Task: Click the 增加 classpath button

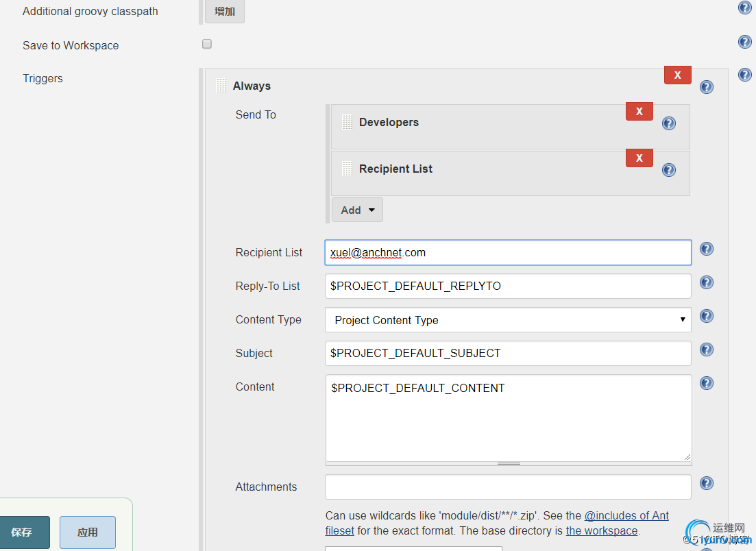Action: click(x=225, y=11)
